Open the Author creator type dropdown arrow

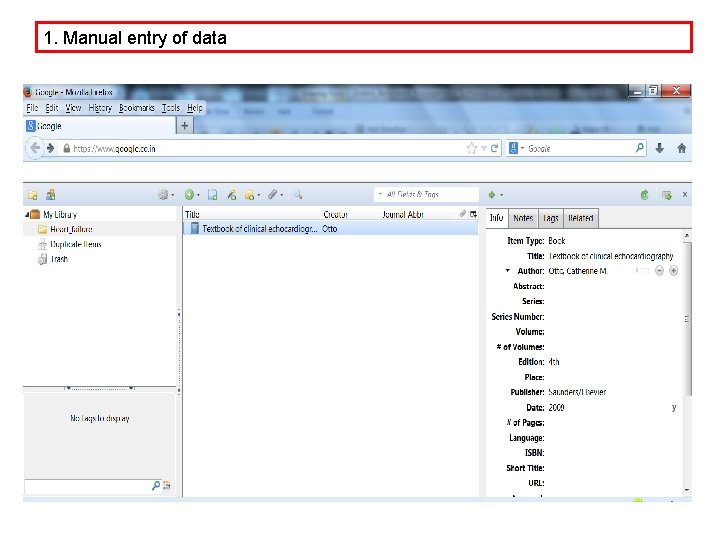pos(507,271)
